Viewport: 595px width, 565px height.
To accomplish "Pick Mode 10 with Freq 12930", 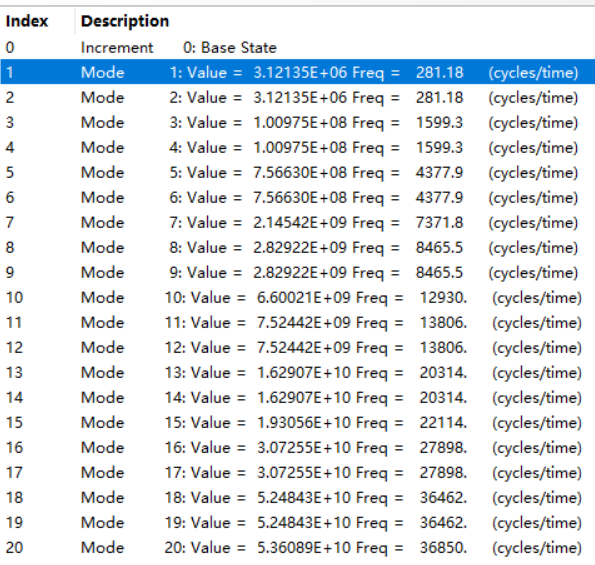I will pyautogui.click(x=298, y=297).
